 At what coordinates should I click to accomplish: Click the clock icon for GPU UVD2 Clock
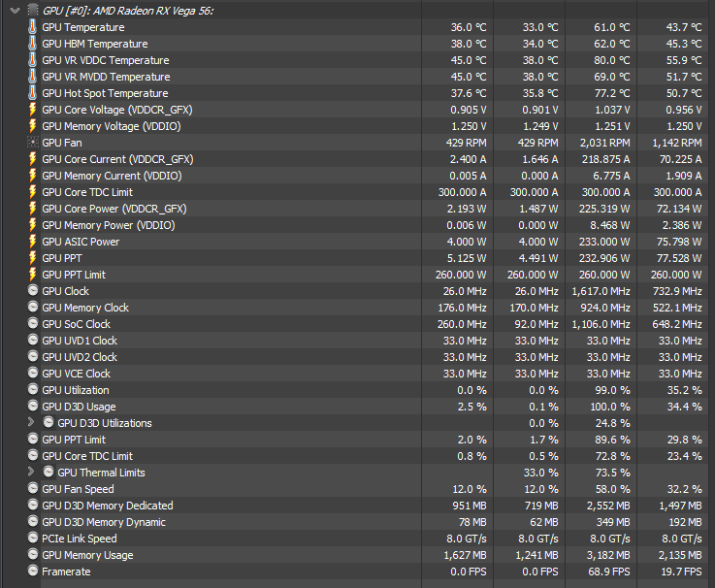pyautogui.click(x=33, y=356)
